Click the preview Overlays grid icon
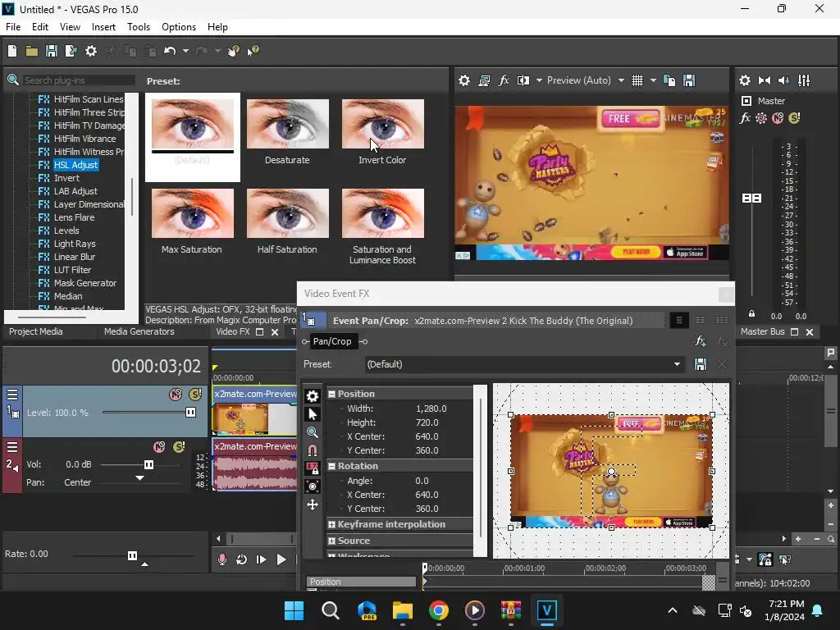840x630 pixels. 637,80
